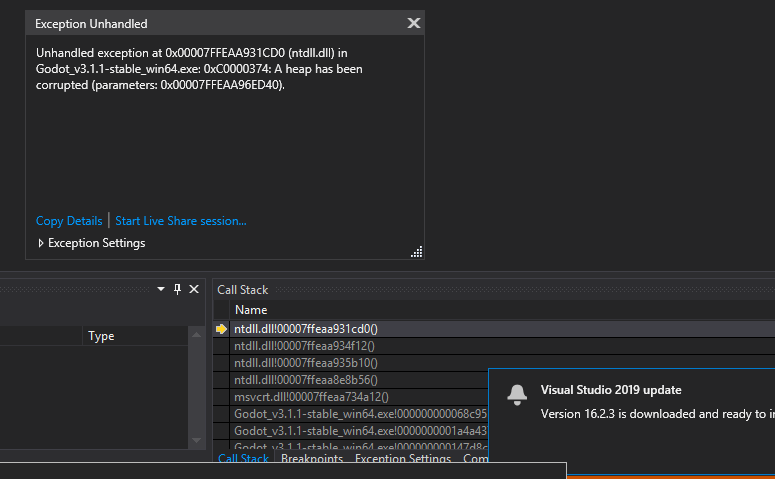Switch to the Exception Settings tab

click(x=403, y=458)
